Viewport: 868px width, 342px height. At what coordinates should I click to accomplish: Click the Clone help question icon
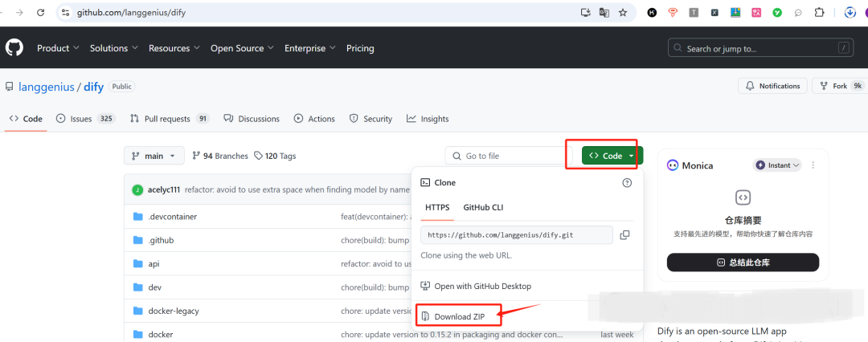click(627, 182)
